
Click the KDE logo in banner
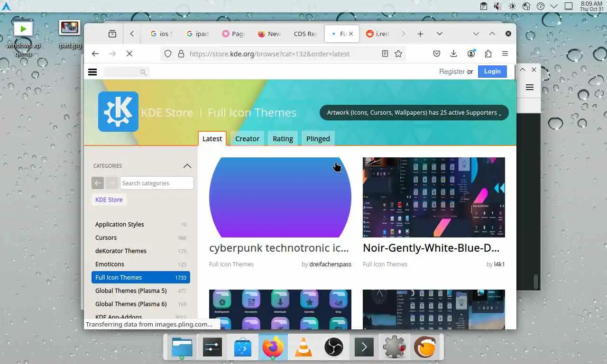click(x=118, y=111)
